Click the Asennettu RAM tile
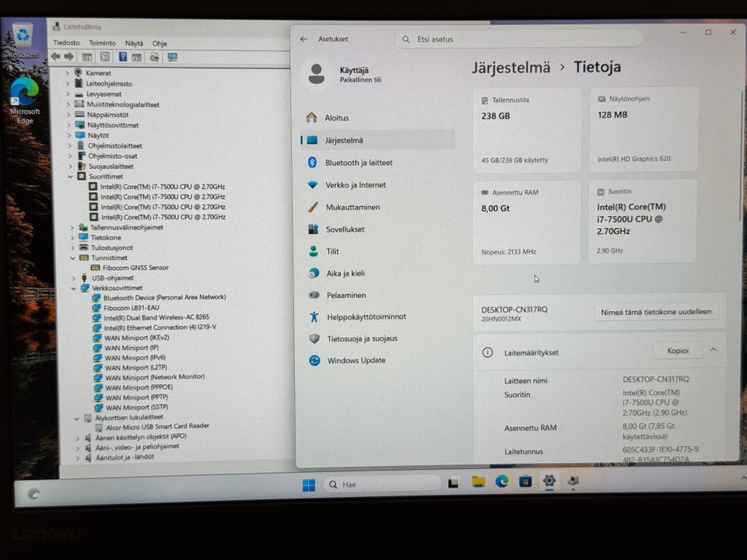The image size is (747, 560). click(527, 222)
